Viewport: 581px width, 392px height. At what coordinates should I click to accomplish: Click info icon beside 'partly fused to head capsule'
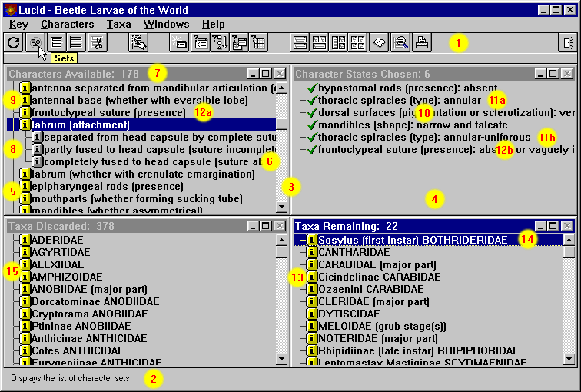[37, 149]
